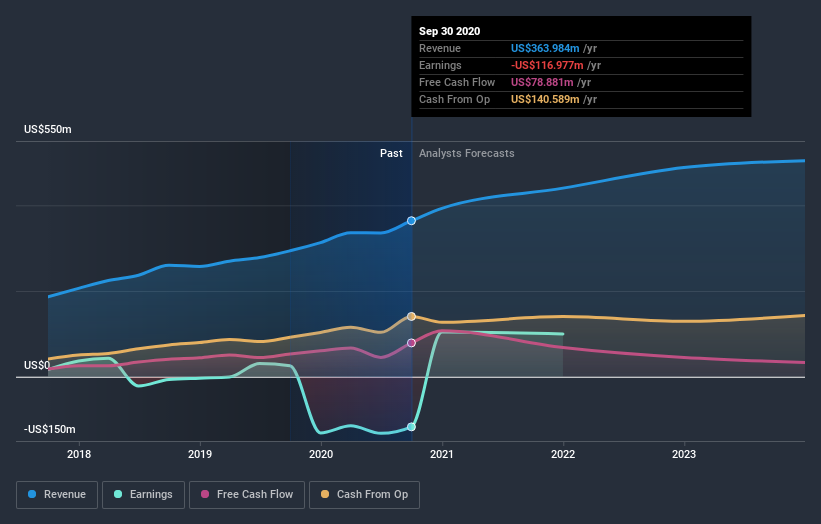
Task: Click the Revenue row label in tooltip
Action: (x=440, y=48)
